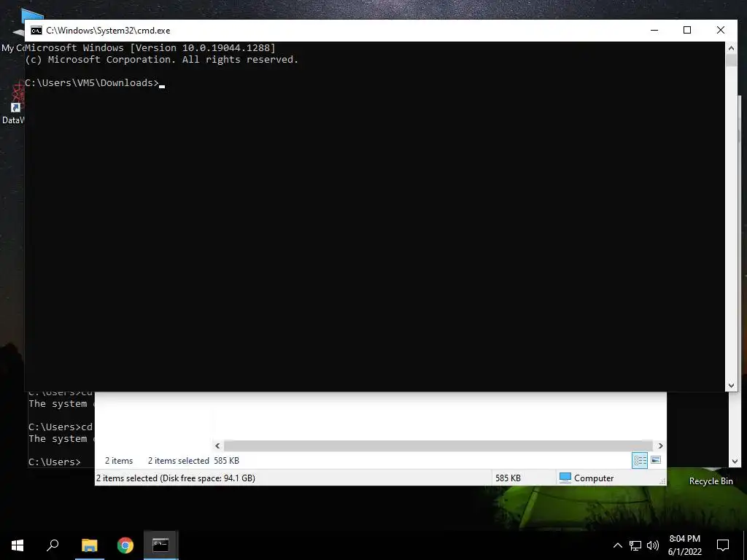Open taskbar Search
Image resolution: width=747 pixels, height=560 pixels.
[53, 545]
